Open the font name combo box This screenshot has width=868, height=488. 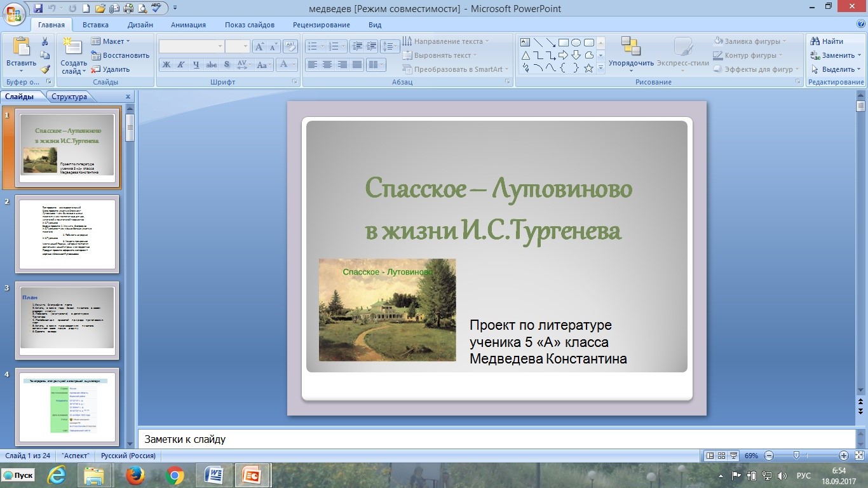pos(191,46)
